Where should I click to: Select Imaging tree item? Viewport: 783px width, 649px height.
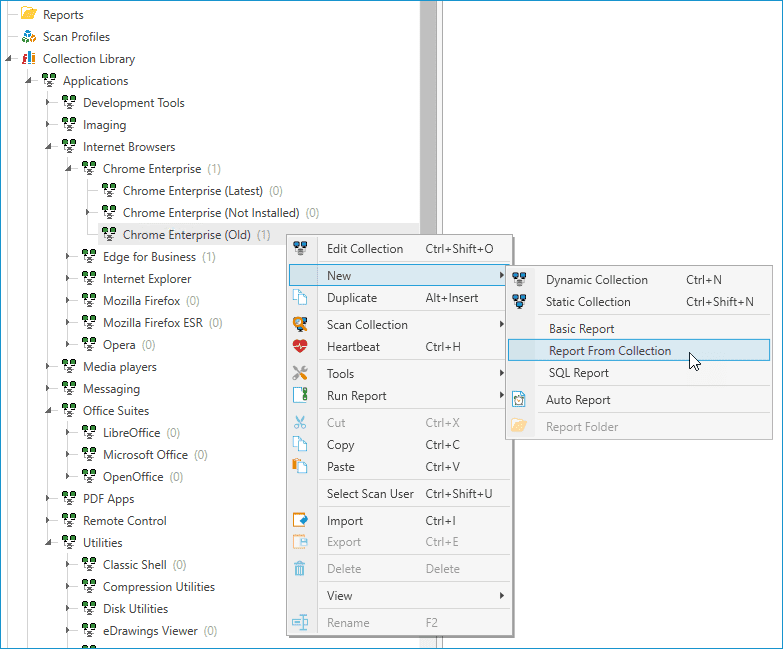pyautogui.click(x=104, y=125)
